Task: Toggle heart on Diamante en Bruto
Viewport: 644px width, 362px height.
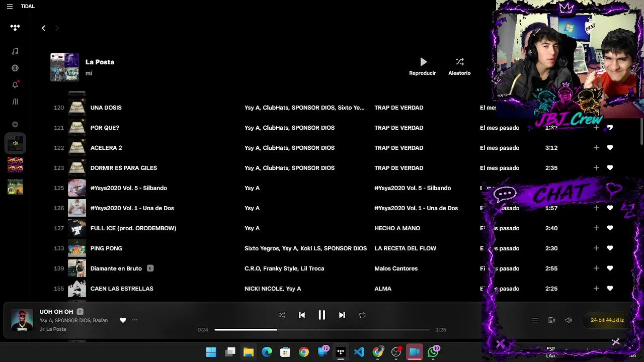Action: click(610, 268)
